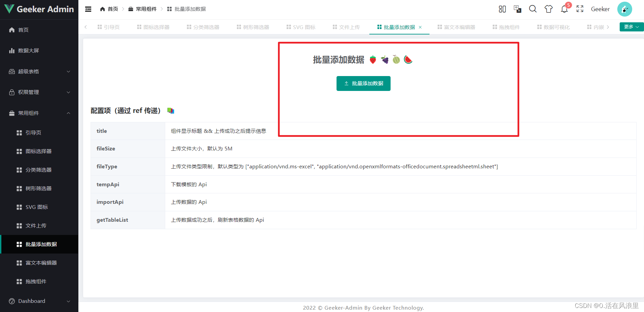The image size is (644, 312).
Task: Switch language using the translation icon
Action: click(517, 9)
